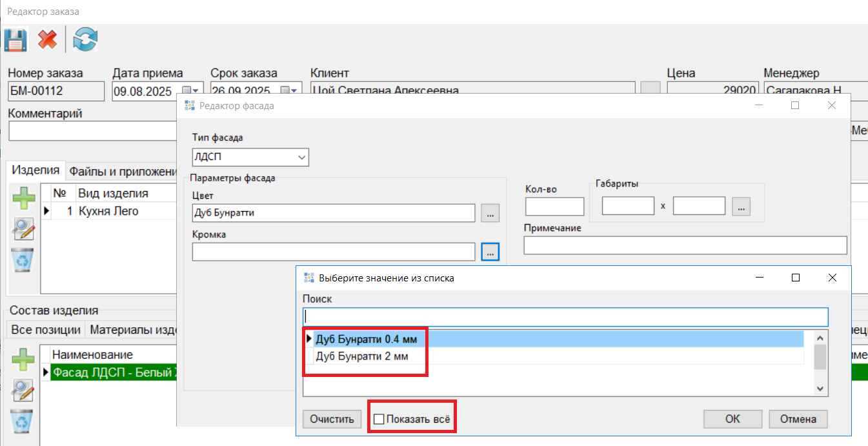Open the 'Срок заказа' date dropdown
The height and width of the screenshot is (446, 868).
(290, 91)
